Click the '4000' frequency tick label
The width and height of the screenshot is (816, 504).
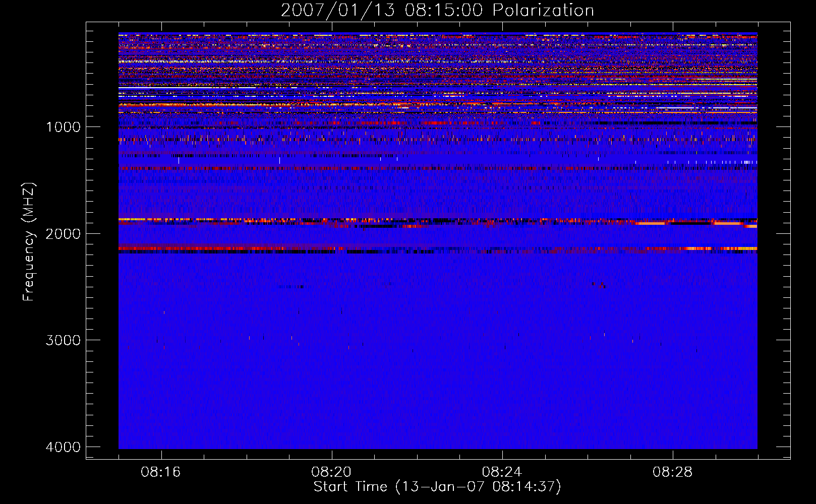63,447
